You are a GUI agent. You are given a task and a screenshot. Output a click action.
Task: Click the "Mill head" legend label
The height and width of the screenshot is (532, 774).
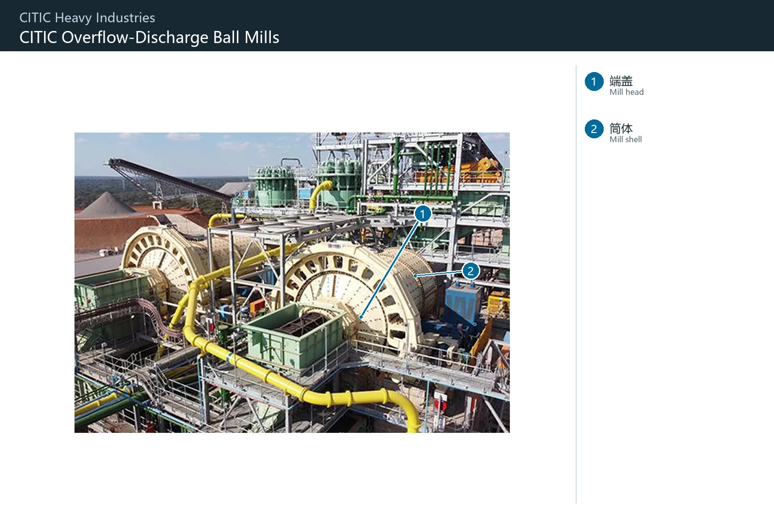626,92
